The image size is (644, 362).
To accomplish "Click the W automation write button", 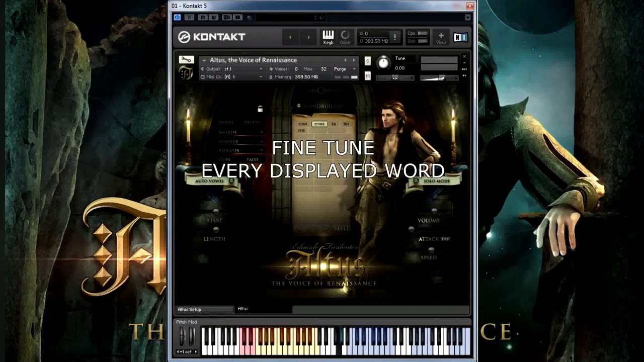I will click(x=213, y=17).
